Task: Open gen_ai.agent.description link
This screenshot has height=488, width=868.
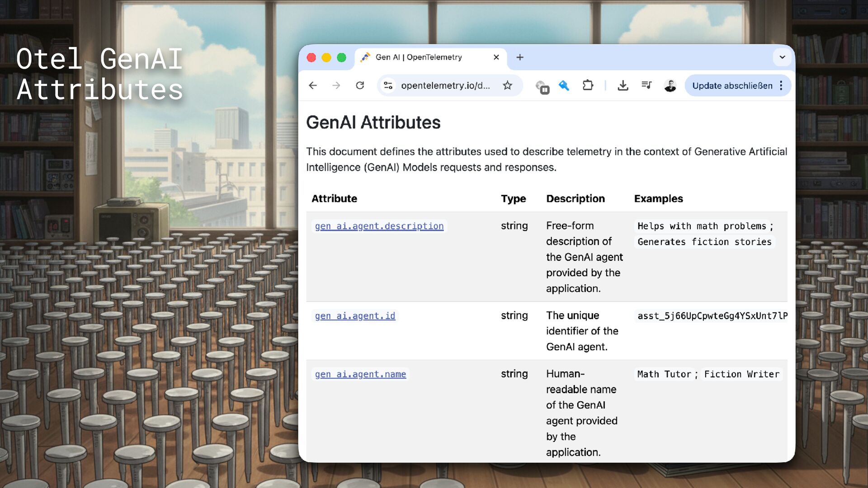Action: [379, 226]
